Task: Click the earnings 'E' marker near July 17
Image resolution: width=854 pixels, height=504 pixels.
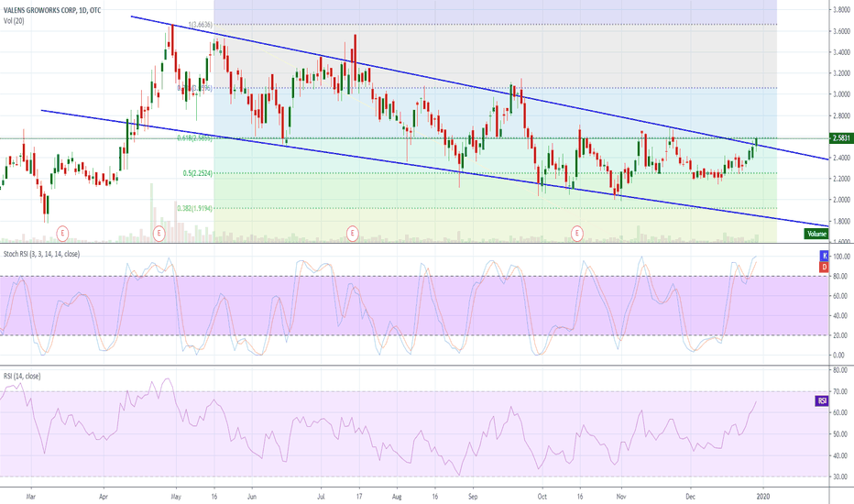Action: 353,234
